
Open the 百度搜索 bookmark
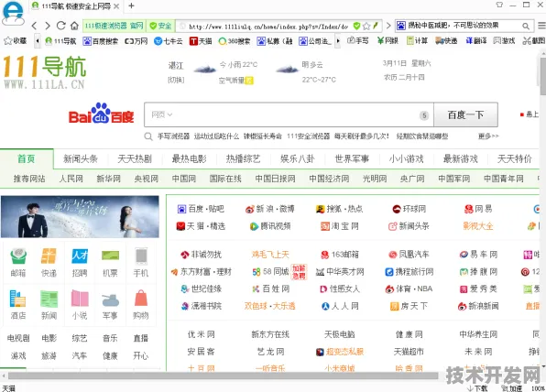click(x=101, y=41)
